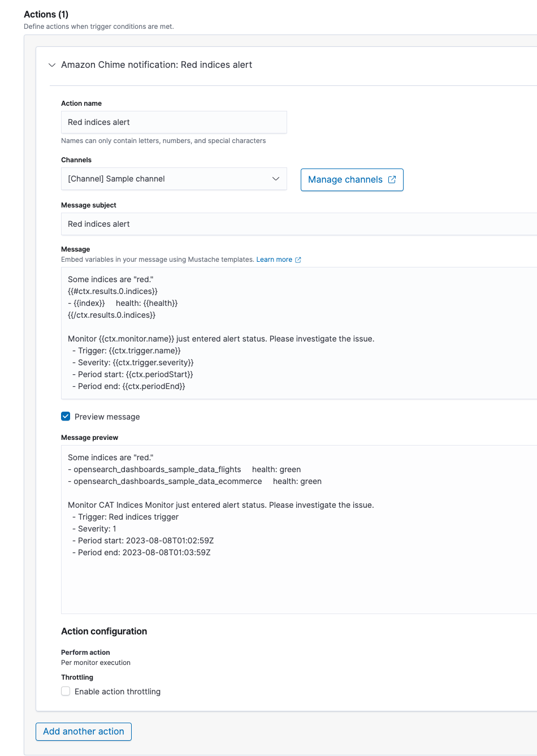This screenshot has width=537, height=756.
Task: Click Add another action
Action: pos(83,731)
